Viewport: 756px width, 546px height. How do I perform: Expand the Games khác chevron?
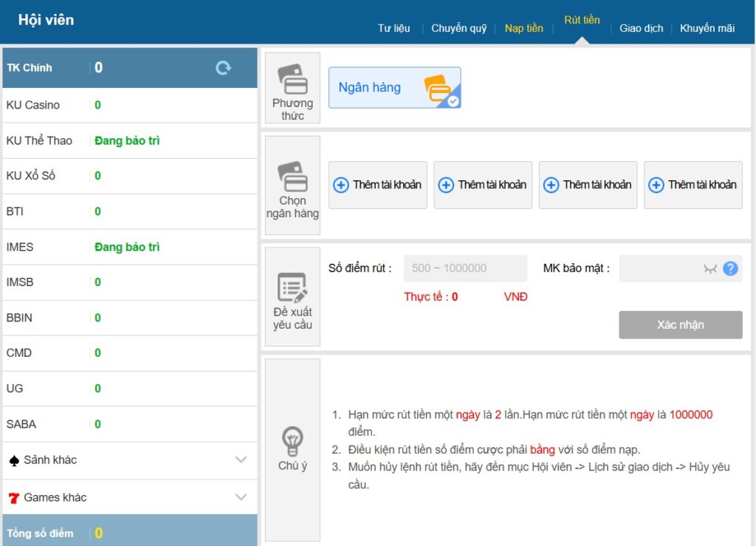[x=241, y=497]
